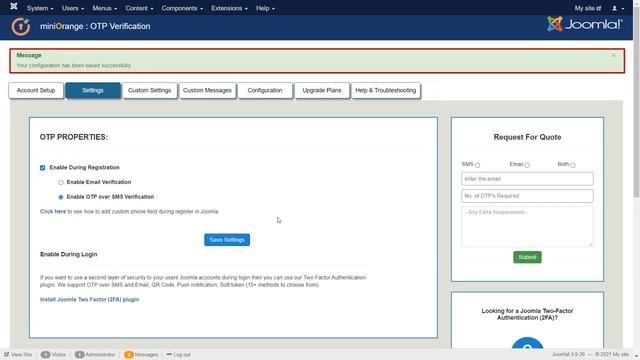
Task: Click the 'OTP PROPERTIES:' heading text
Action: (x=74, y=137)
